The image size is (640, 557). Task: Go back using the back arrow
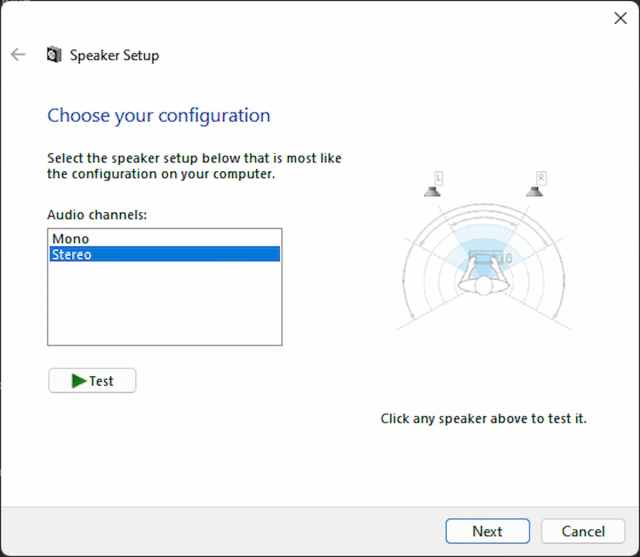tap(18, 55)
